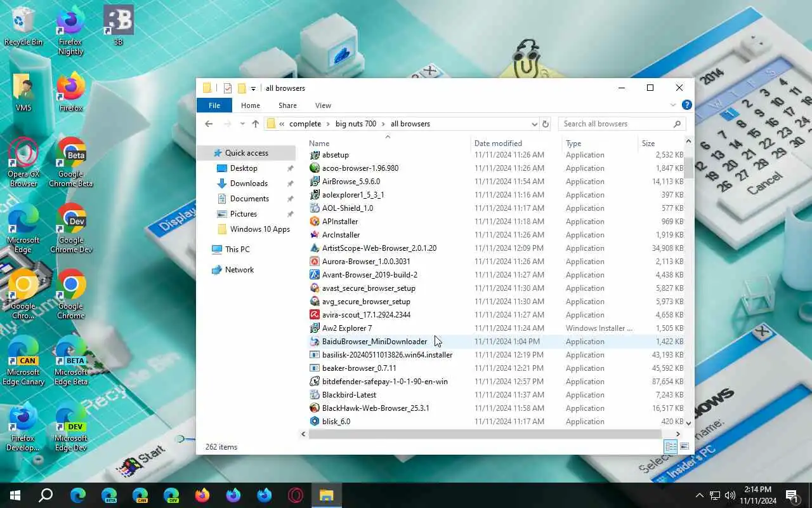
Task: Go up one folder level arrow
Action: point(255,124)
